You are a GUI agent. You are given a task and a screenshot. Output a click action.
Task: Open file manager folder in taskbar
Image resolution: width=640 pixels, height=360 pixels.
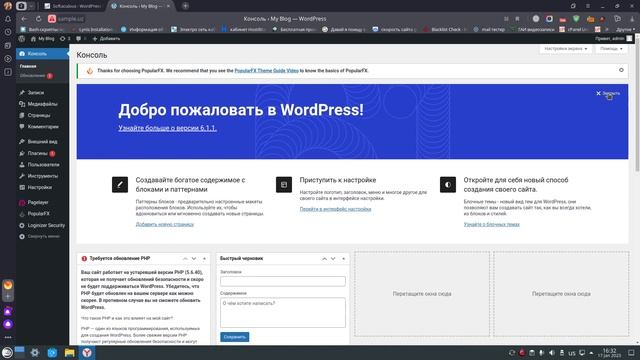pos(69,353)
